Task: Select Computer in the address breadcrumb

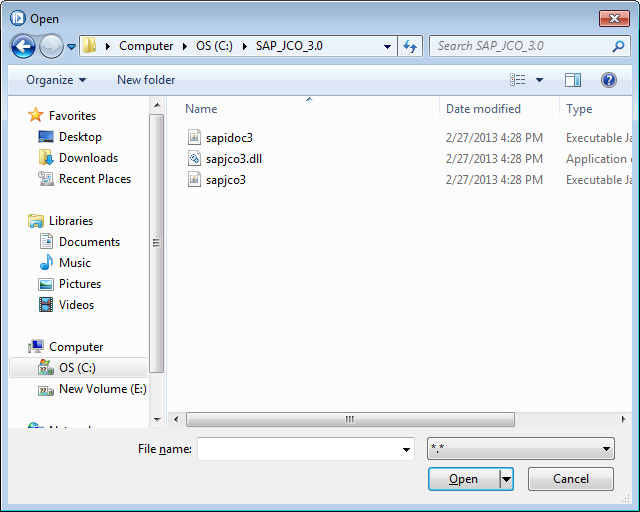Action: point(146,46)
